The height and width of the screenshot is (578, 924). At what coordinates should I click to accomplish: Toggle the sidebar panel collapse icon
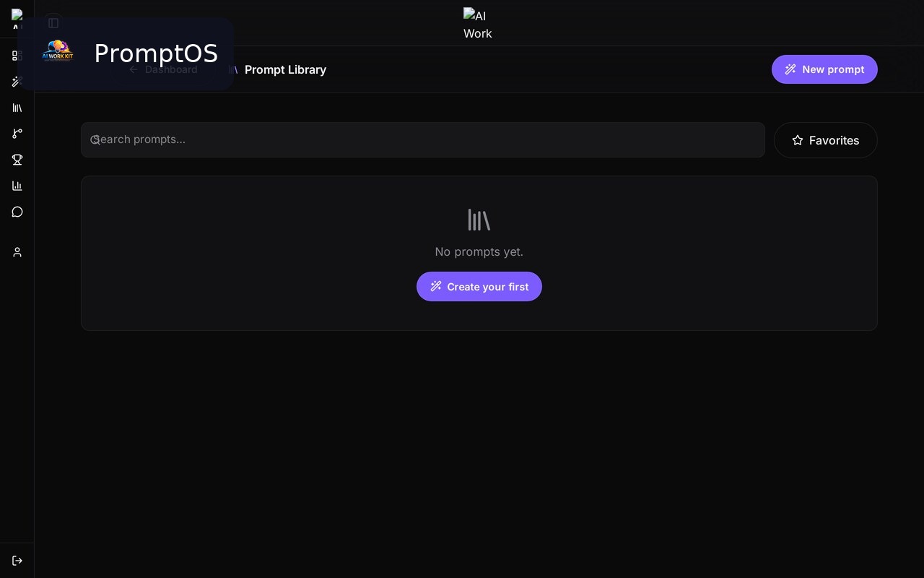pyautogui.click(x=53, y=23)
